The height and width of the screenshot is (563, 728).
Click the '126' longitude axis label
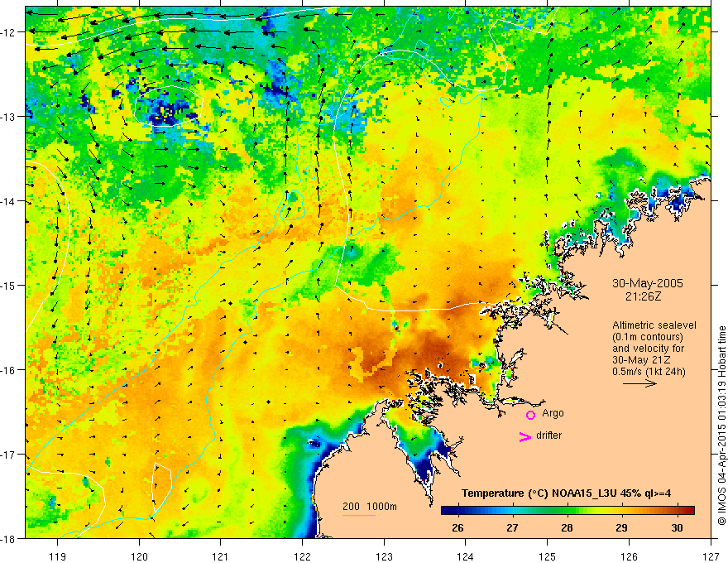pyautogui.click(x=629, y=556)
